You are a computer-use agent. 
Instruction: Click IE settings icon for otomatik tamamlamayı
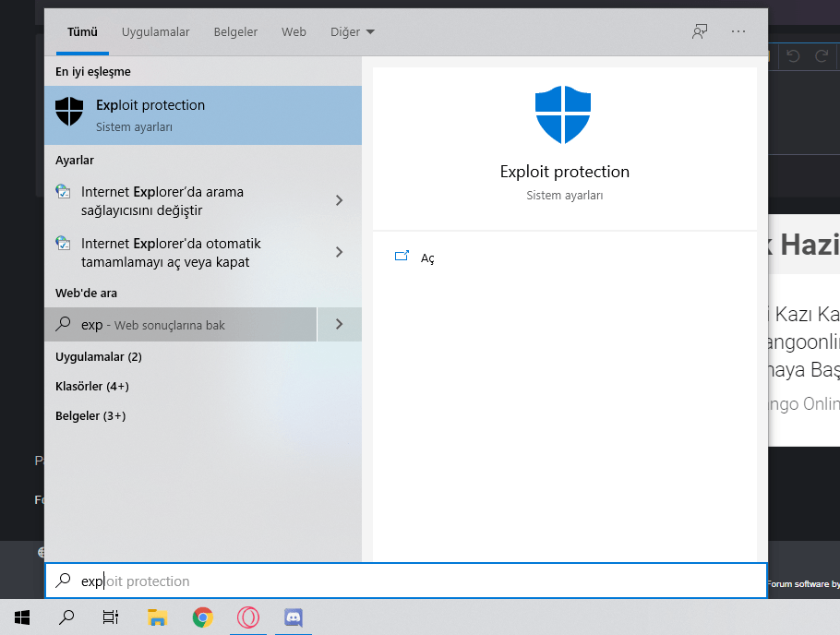(x=63, y=243)
